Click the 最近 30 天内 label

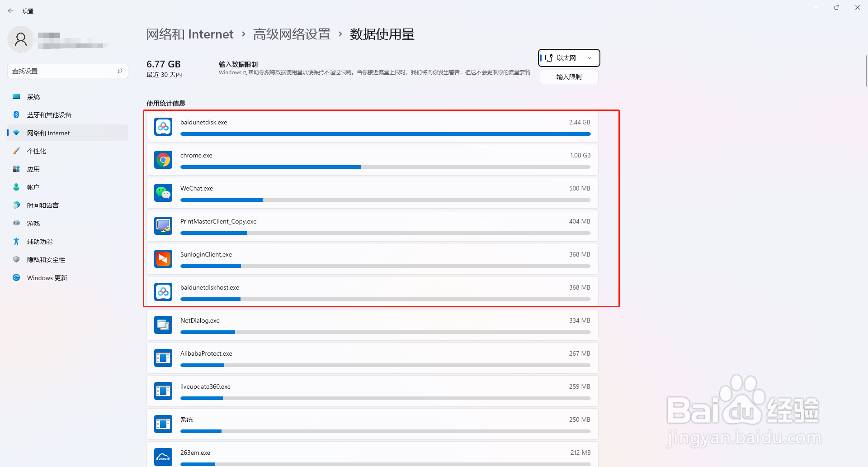164,75
